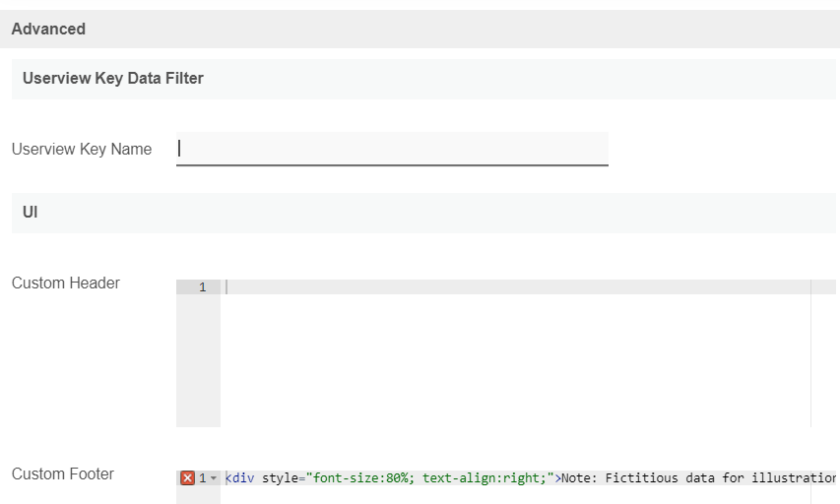The width and height of the screenshot is (840, 504).
Task: Click the div tag in Custom Footer code
Action: [x=242, y=478]
